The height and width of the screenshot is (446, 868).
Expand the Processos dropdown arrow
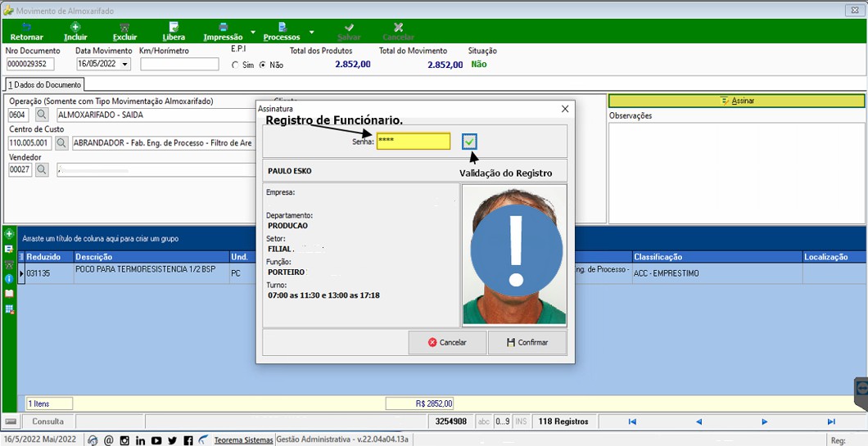coord(312,32)
